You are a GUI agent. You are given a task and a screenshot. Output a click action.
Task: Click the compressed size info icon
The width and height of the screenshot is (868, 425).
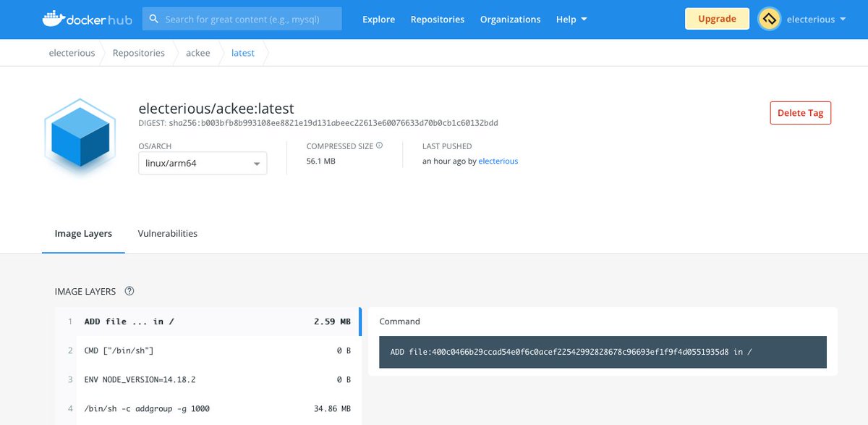coord(379,146)
